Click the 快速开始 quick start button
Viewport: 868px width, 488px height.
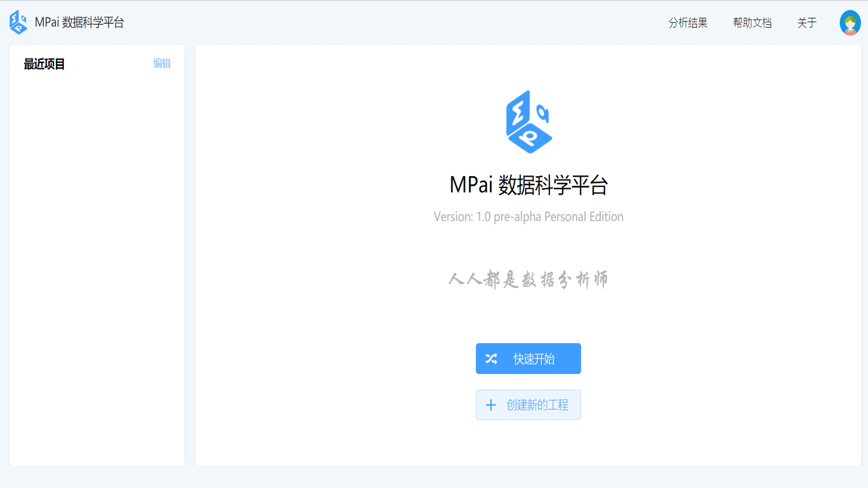(x=528, y=358)
